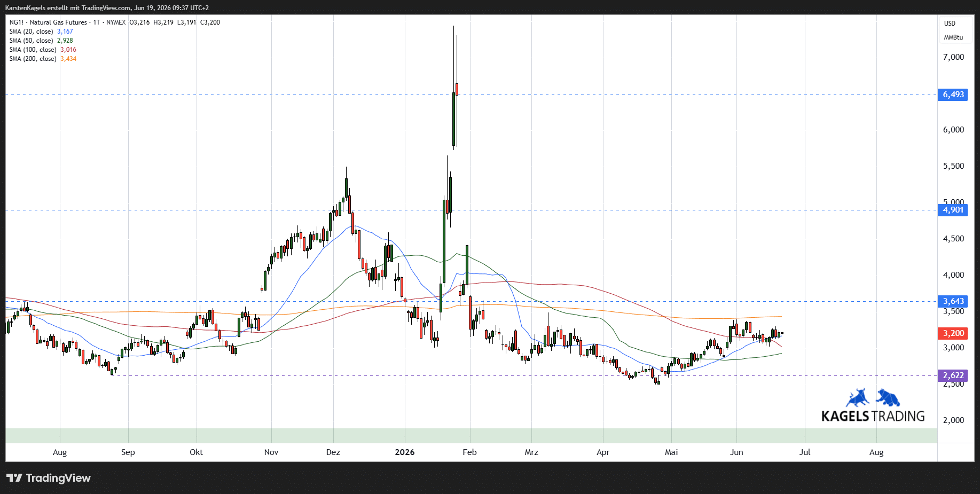
Task: Click the red 3,200 current price label
Action: click(953, 333)
